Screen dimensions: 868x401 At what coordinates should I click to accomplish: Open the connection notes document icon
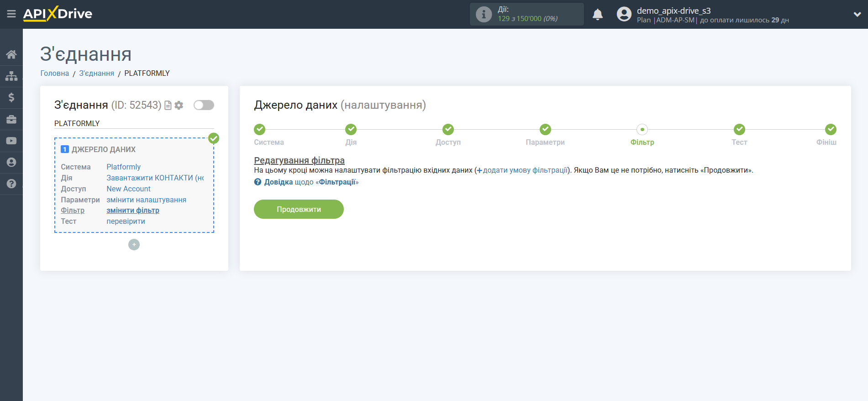click(168, 106)
